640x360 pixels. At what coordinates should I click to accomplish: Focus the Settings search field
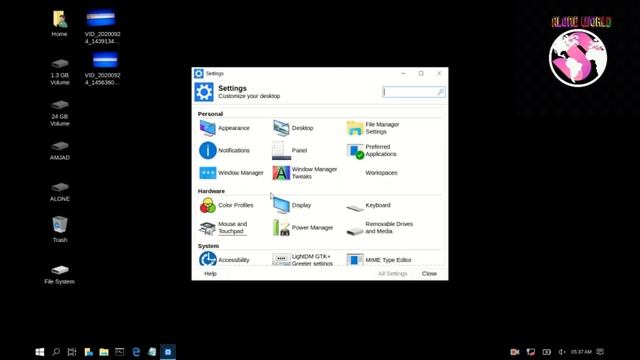tap(413, 92)
